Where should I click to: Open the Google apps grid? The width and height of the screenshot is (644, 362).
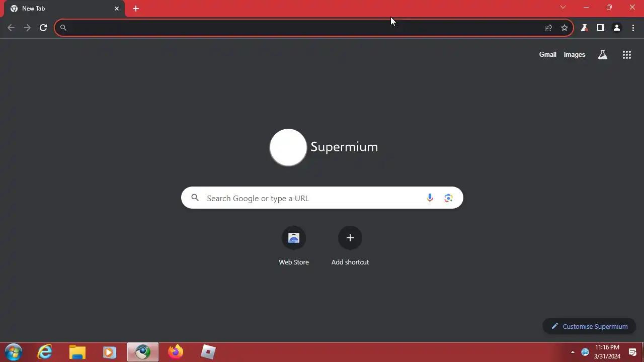pos(627,55)
